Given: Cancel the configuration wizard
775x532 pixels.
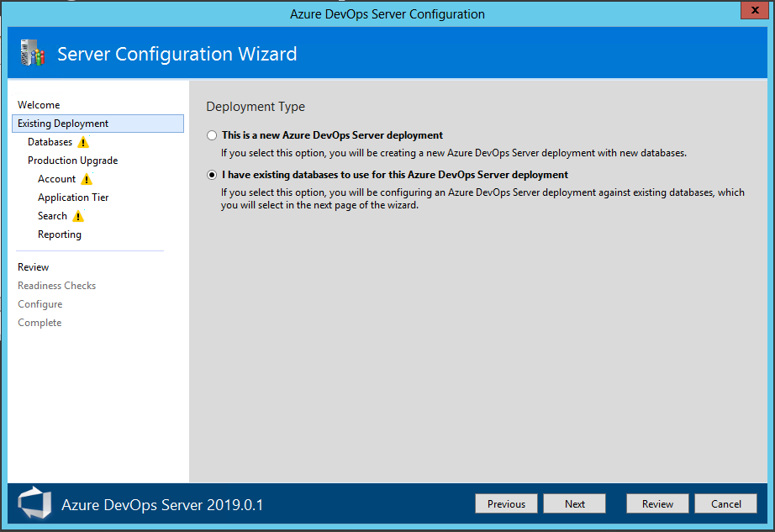Looking at the screenshot, I should coord(726,503).
